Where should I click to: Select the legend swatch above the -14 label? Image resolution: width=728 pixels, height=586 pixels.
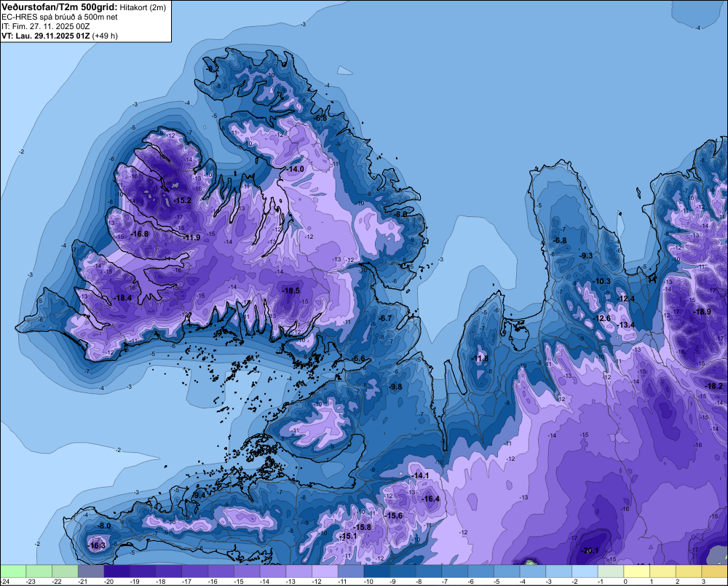pyautogui.click(x=273, y=571)
